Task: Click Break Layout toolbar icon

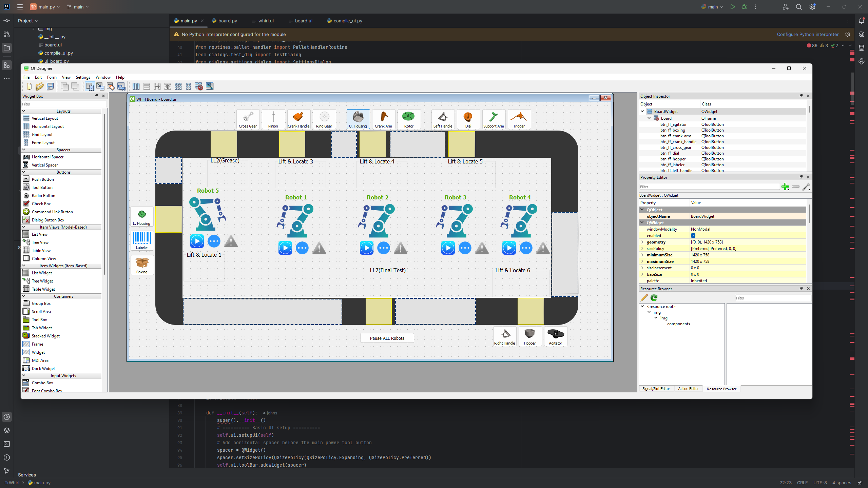Action: (x=199, y=86)
